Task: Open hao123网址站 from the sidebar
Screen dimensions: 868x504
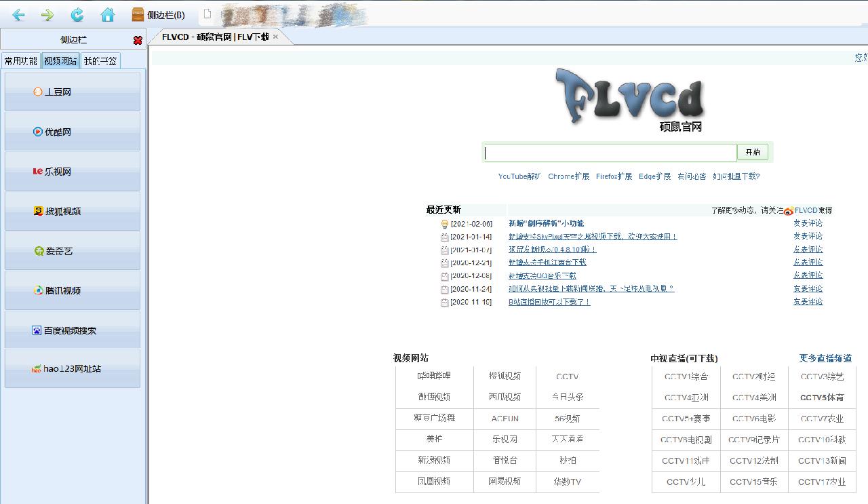Action: [x=73, y=368]
